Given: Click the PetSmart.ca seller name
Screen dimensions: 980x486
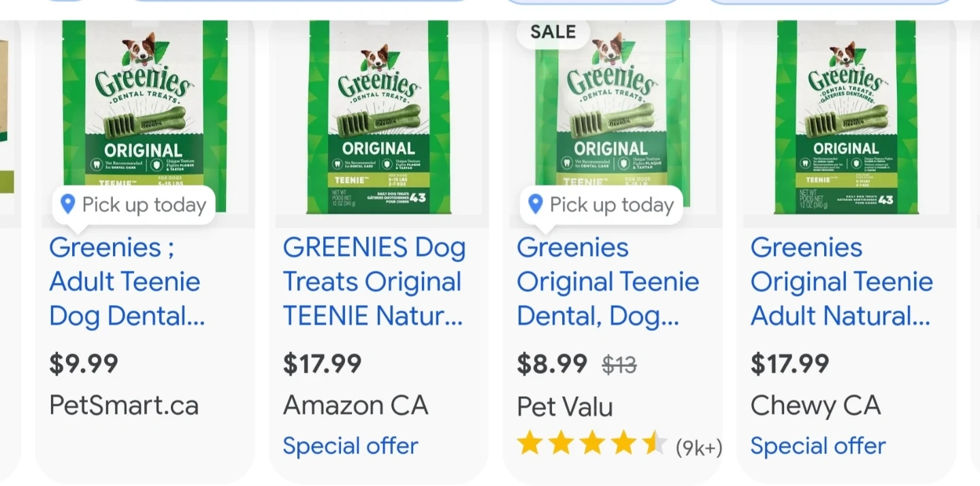Looking at the screenshot, I should click(124, 406).
